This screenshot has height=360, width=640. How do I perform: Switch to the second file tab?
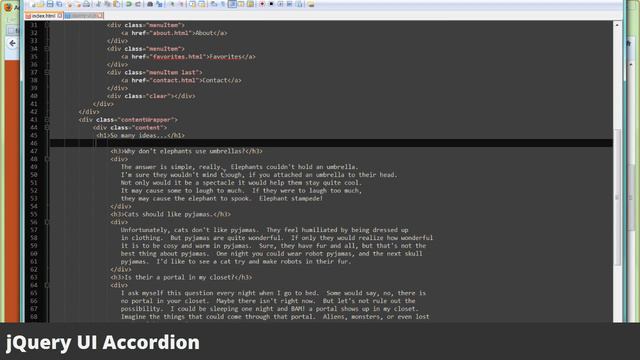point(84,16)
